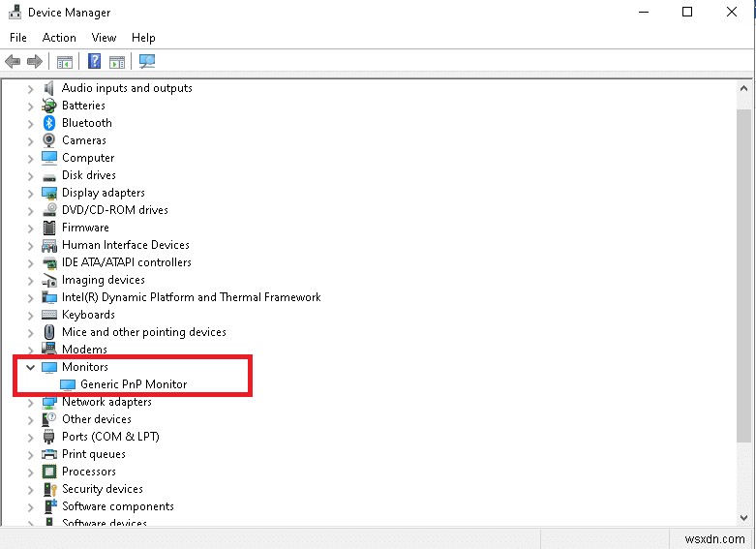This screenshot has width=756, height=549.
Task: Open the Help toolbar icon
Action: (95, 61)
